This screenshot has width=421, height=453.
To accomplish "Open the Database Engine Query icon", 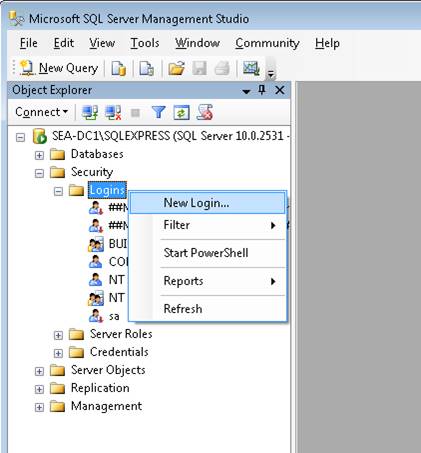I will (119, 68).
